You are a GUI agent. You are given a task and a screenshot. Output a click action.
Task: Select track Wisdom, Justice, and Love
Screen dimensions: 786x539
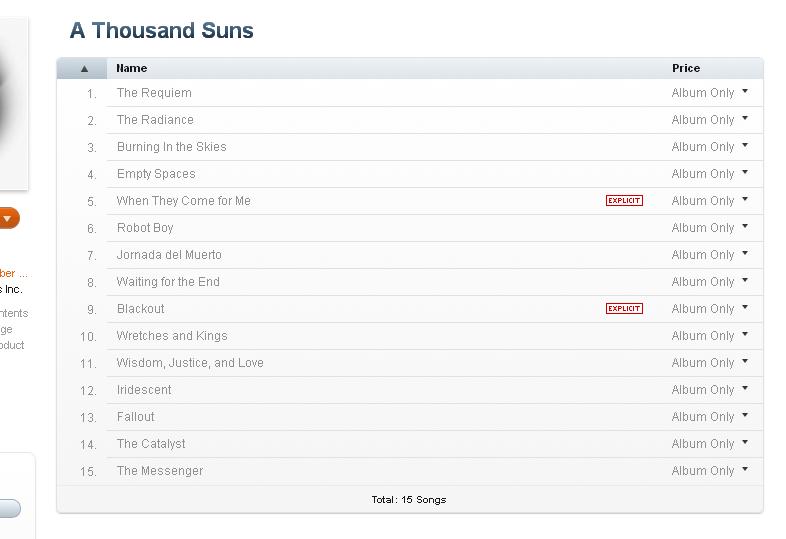coord(190,363)
